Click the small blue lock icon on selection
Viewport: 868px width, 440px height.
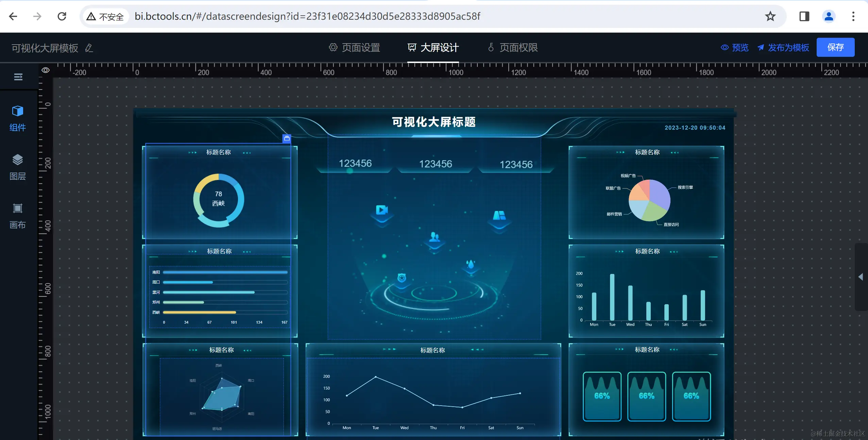(x=287, y=138)
